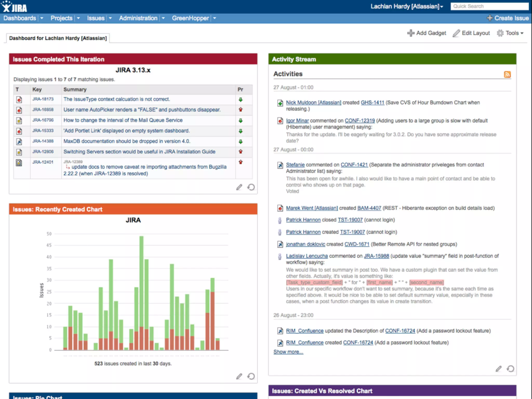532x399 pixels.
Task: Click edit pencil icon in Issues Completed gadget
Action: pyautogui.click(x=239, y=187)
